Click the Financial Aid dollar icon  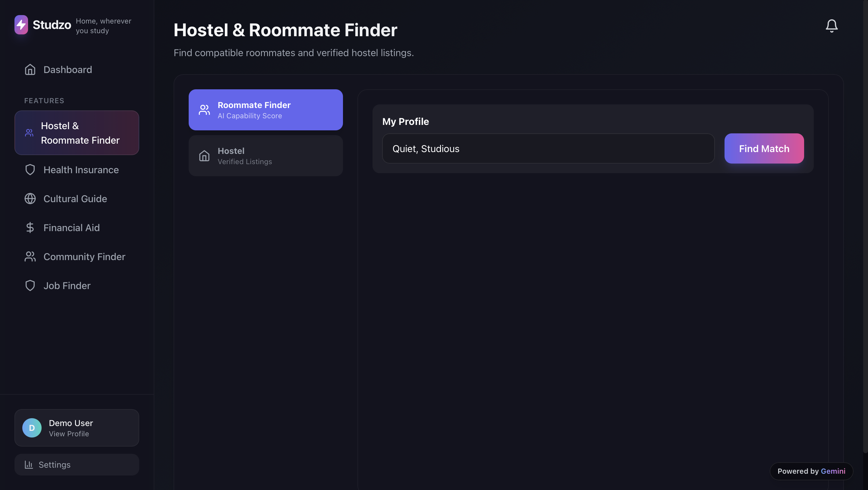(30, 227)
